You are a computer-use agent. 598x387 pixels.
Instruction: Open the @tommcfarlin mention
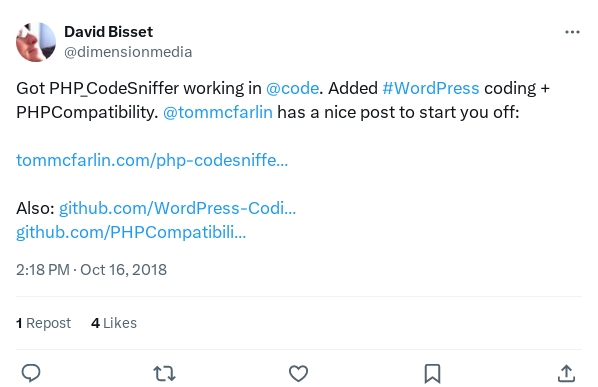tap(218, 112)
